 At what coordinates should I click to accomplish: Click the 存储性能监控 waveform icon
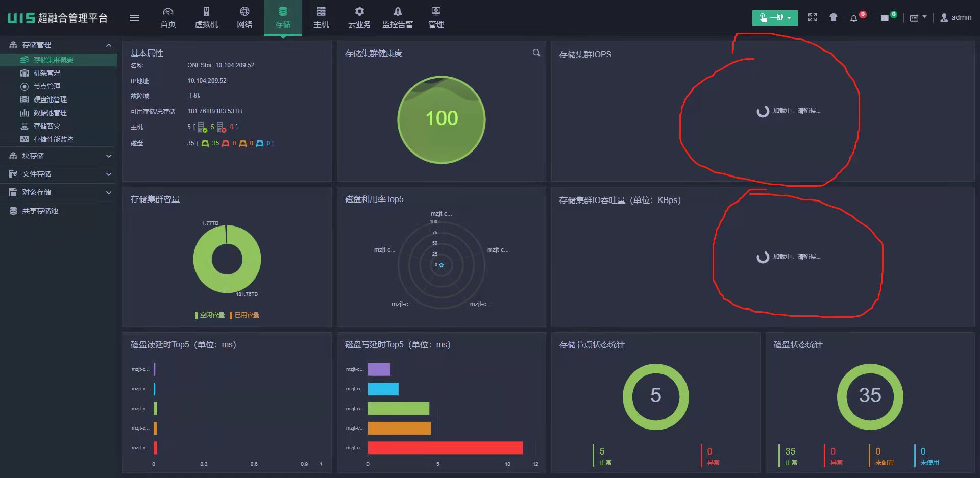pos(24,139)
